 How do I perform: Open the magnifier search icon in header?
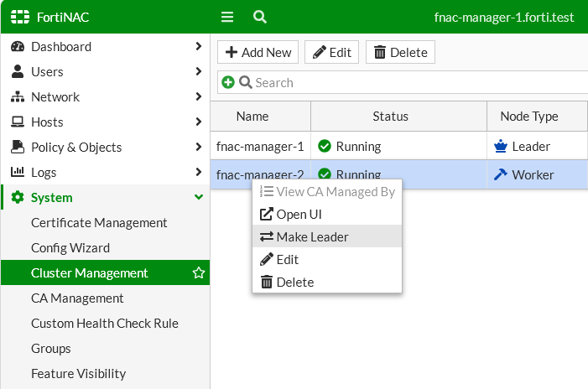point(260,17)
